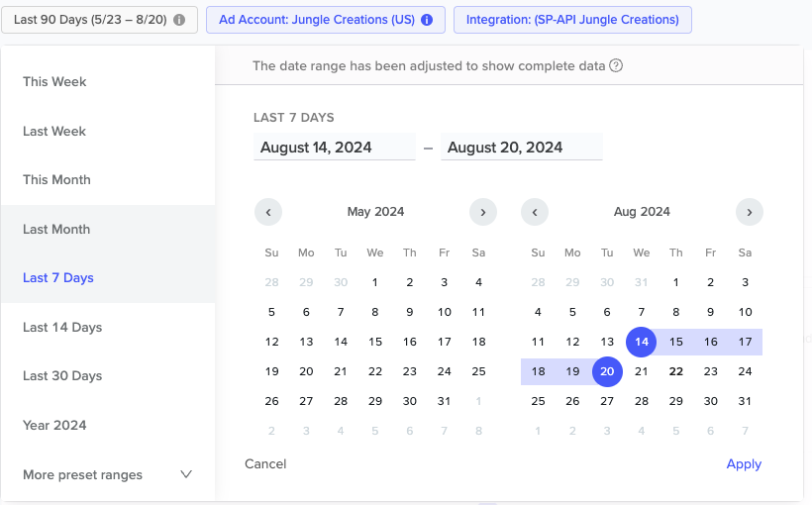
Task: Click the Apply button
Action: 744,464
